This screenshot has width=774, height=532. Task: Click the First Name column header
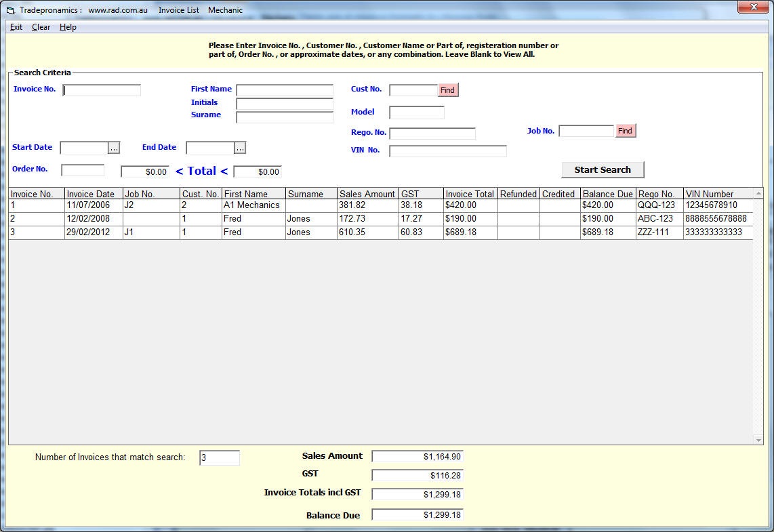pyautogui.click(x=253, y=193)
